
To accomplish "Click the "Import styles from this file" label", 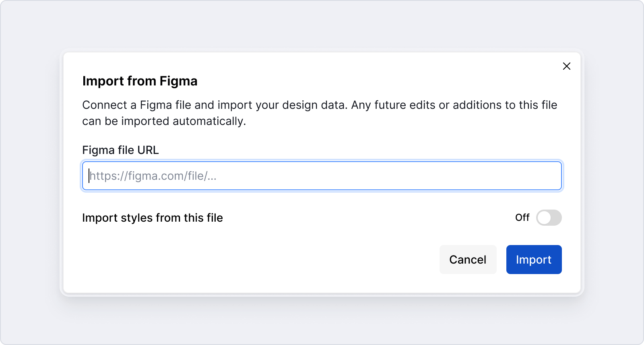I will 152,218.
